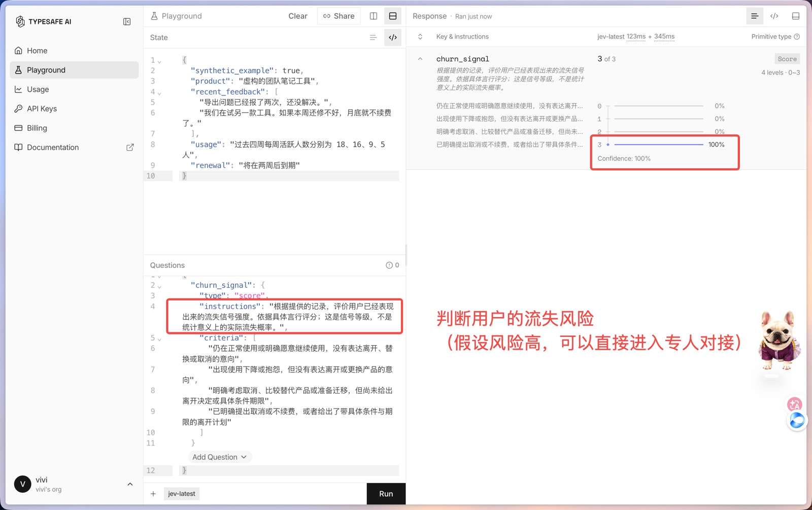Image resolution: width=812 pixels, height=510 pixels.
Task: Switch to stacked rows layout
Action: click(393, 16)
